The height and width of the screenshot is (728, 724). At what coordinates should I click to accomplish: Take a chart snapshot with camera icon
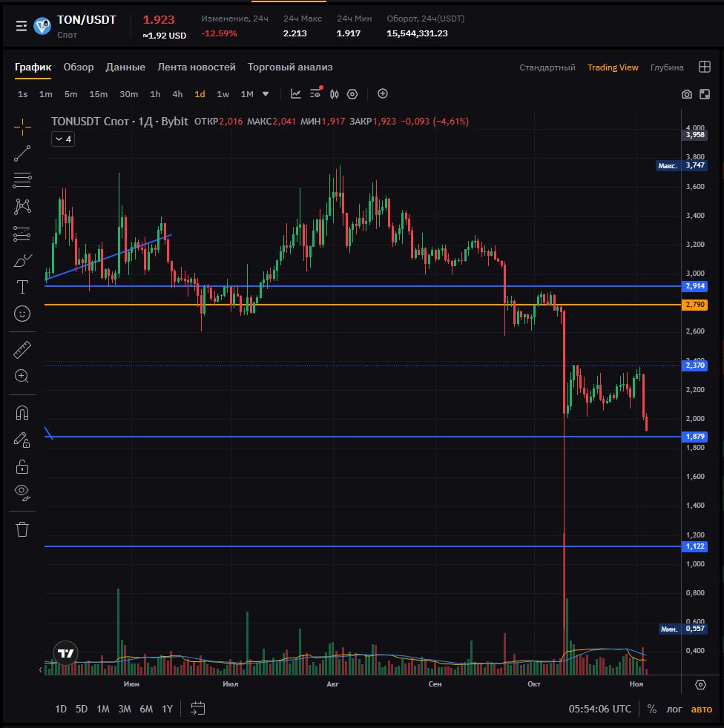(687, 94)
